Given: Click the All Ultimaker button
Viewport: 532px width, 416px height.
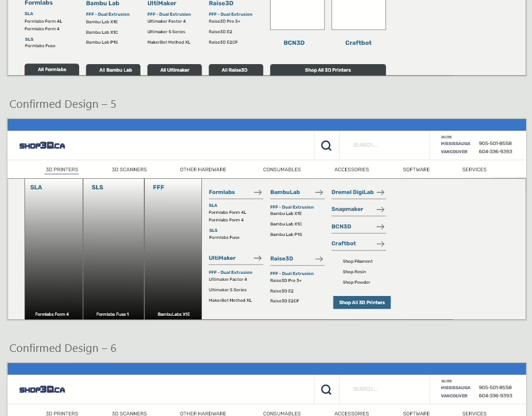Looking at the screenshot, I should pyautogui.click(x=175, y=70).
